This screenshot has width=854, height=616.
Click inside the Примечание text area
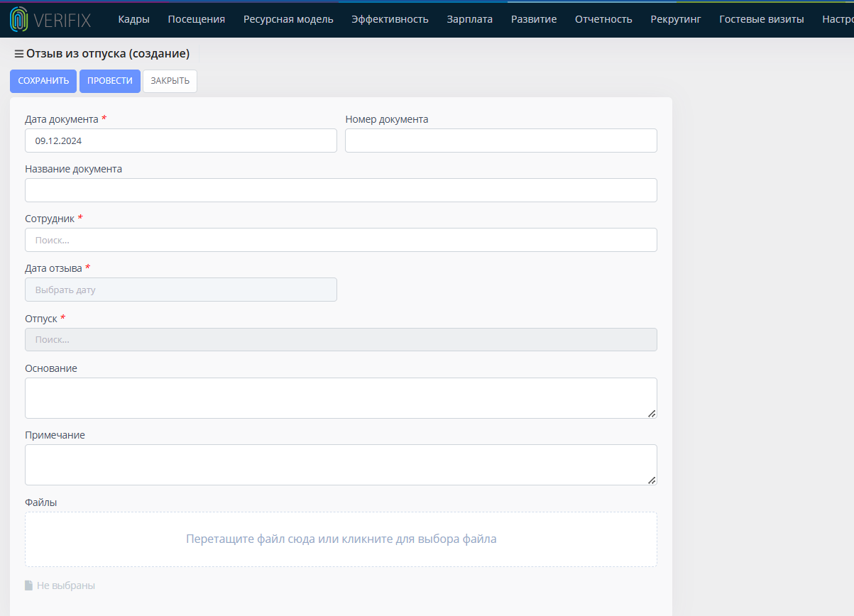tap(341, 465)
